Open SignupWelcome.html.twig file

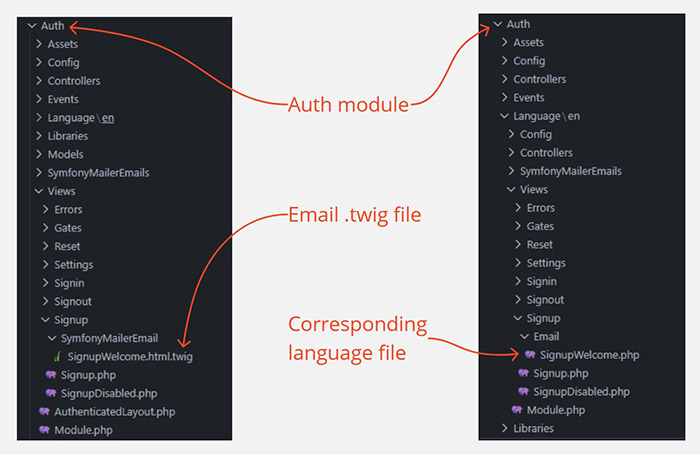[130, 357]
